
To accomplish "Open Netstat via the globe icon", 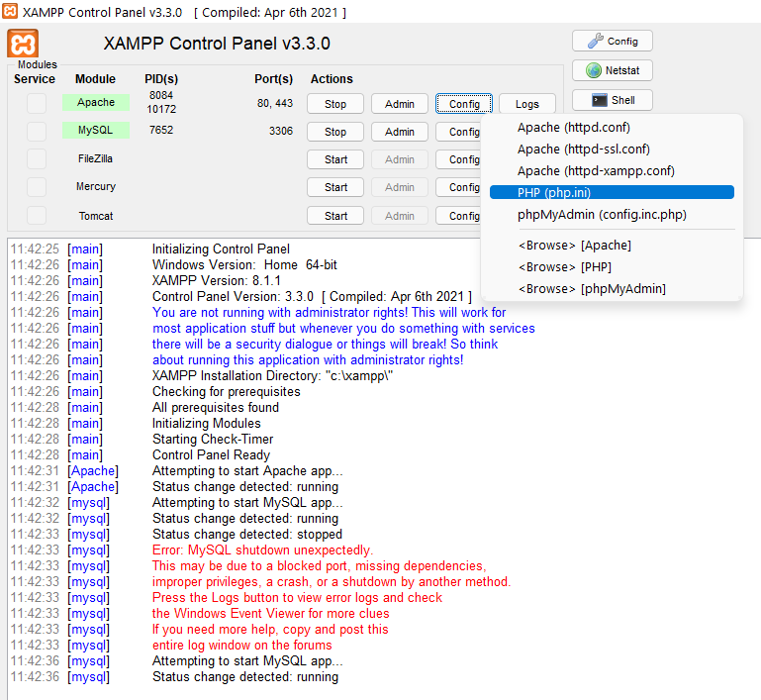I will 612,70.
